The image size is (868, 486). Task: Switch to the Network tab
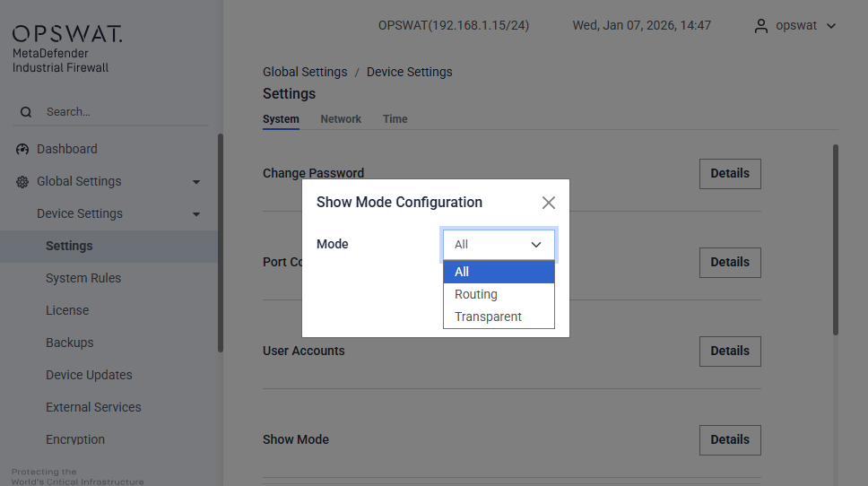coord(341,119)
